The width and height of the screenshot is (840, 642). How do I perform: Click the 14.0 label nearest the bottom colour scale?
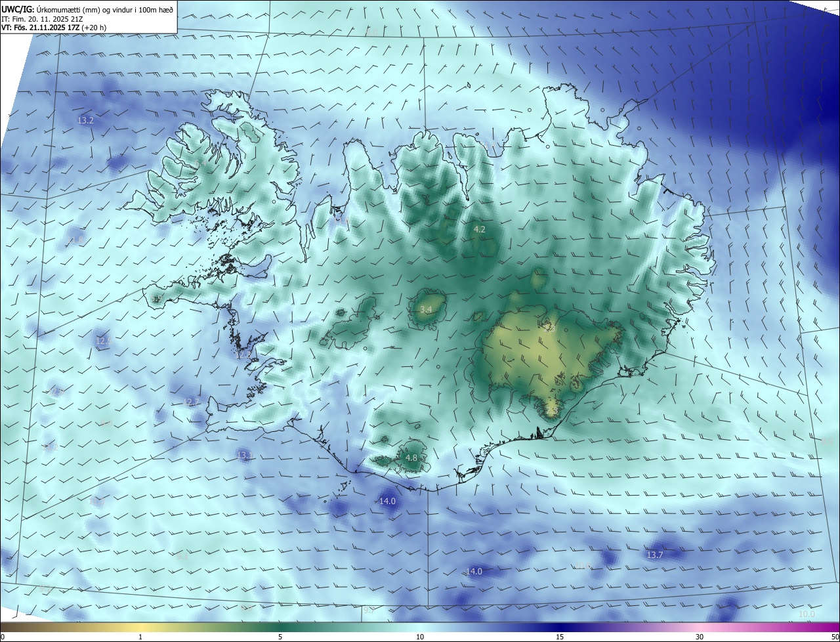tap(474, 571)
